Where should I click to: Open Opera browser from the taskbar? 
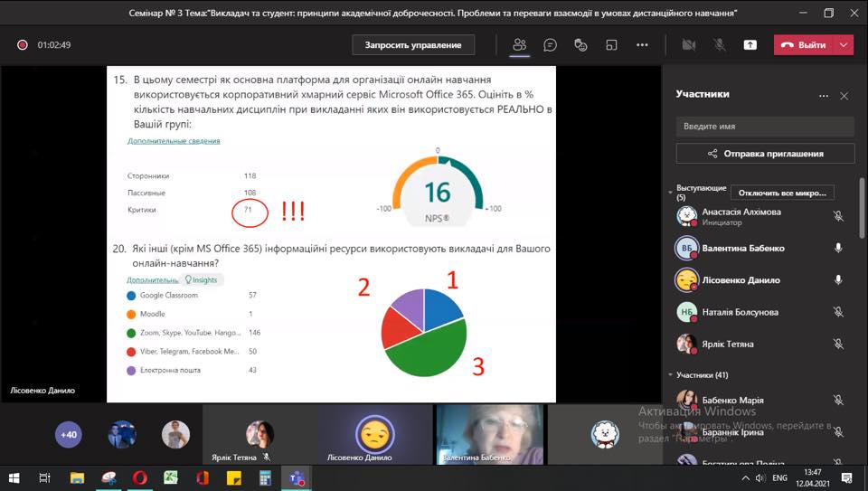point(139,477)
